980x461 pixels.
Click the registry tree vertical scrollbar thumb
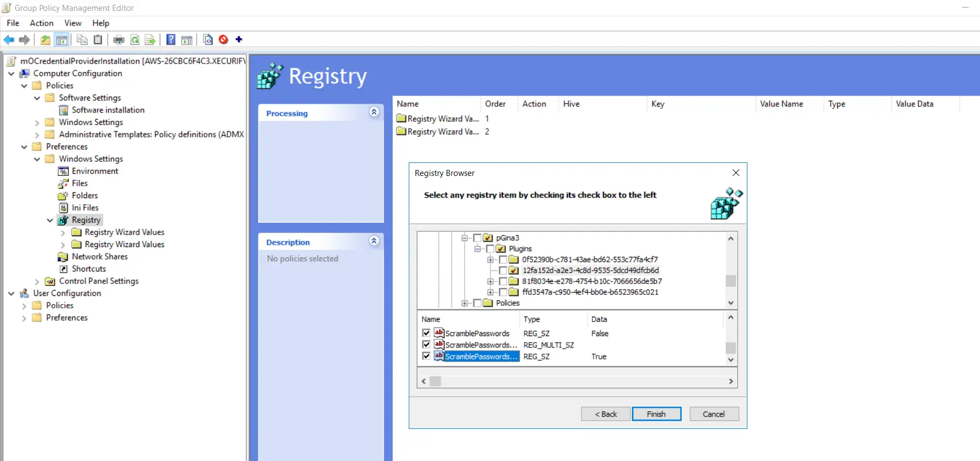[731, 281]
